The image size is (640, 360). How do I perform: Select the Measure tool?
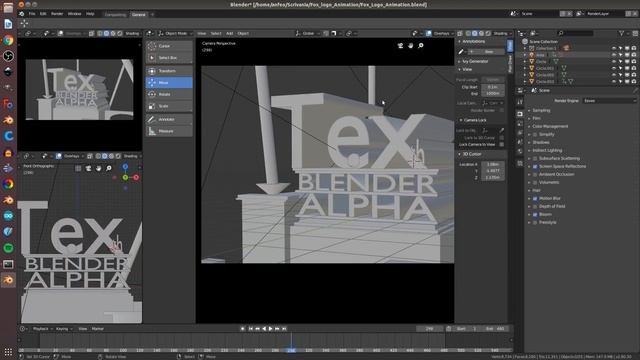169,131
